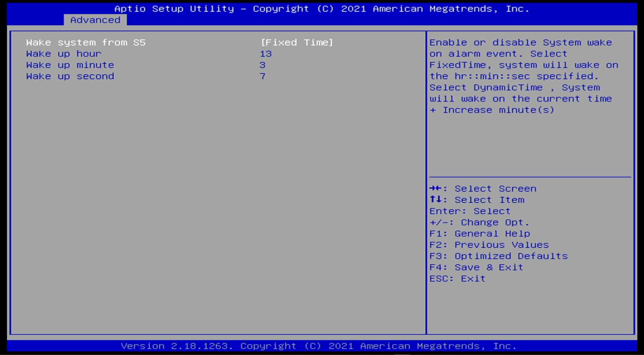Select the Wake up minute row
Screen dimensions: 644x355
coord(70,65)
